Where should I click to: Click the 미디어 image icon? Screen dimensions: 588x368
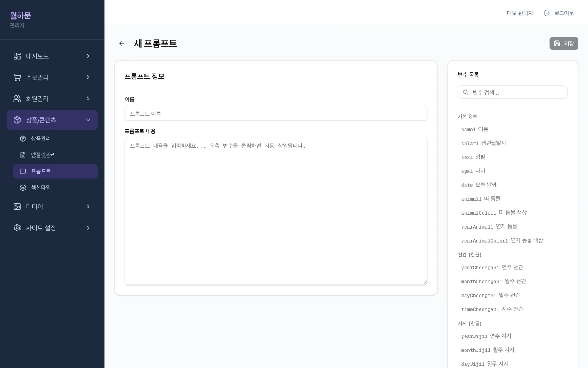coord(17,206)
